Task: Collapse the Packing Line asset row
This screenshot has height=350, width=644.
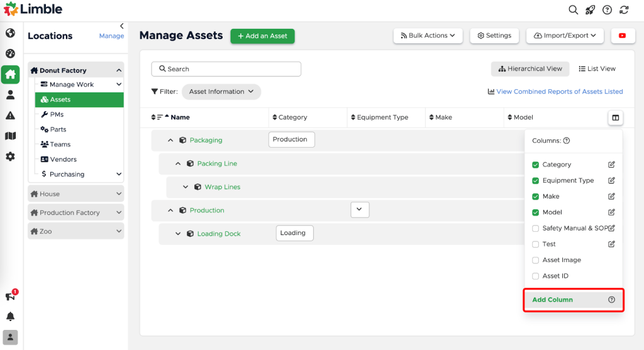Action: click(x=178, y=164)
